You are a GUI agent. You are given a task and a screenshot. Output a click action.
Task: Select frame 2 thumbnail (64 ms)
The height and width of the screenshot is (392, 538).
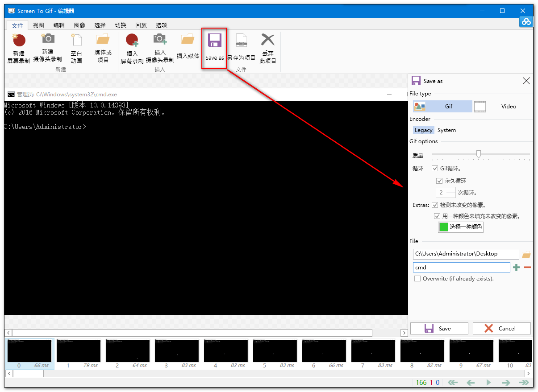click(128, 354)
